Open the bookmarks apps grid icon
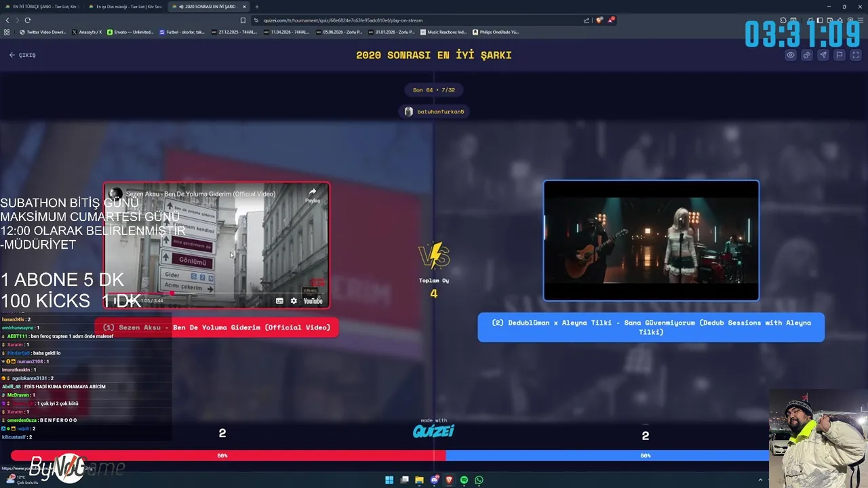This screenshot has height=488, width=868. pyautogui.click(x=7, y=32)
